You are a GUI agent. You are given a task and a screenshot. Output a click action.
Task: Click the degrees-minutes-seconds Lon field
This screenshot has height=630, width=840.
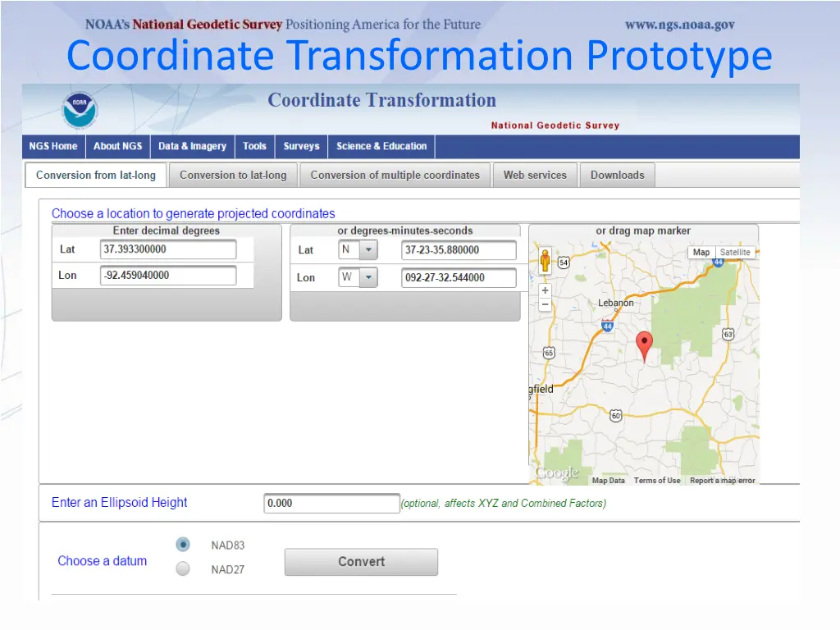(x=459, y=278)
